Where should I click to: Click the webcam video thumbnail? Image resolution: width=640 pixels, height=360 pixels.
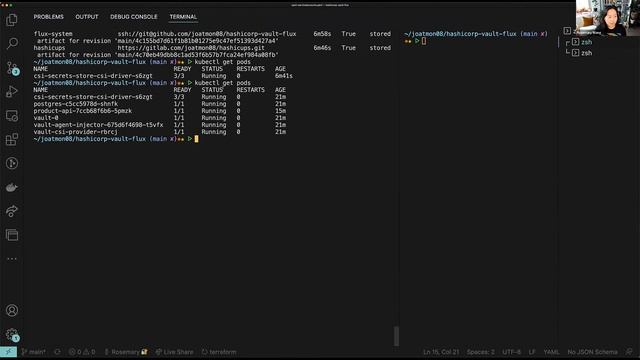[x=608, y=18]
